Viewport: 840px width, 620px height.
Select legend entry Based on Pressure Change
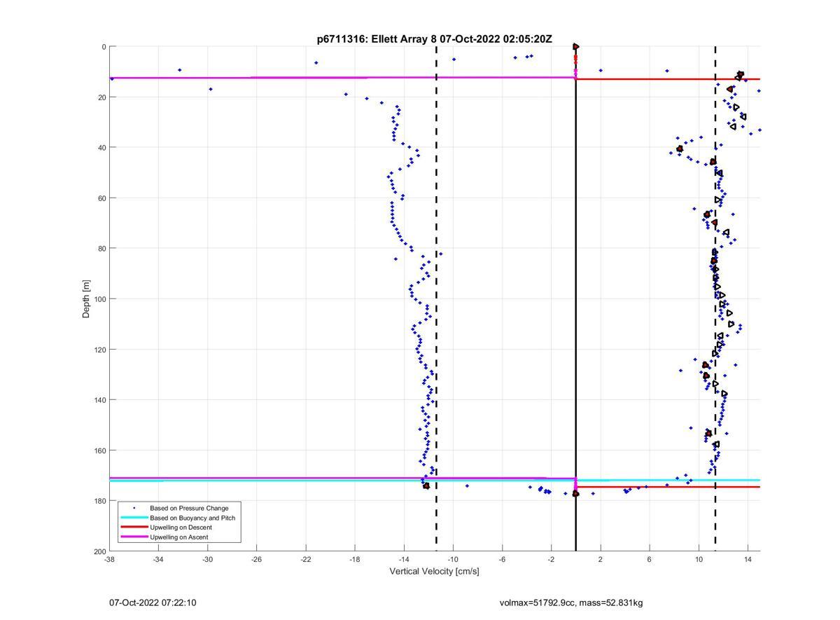pyautogui.click(x=189, y=508)
